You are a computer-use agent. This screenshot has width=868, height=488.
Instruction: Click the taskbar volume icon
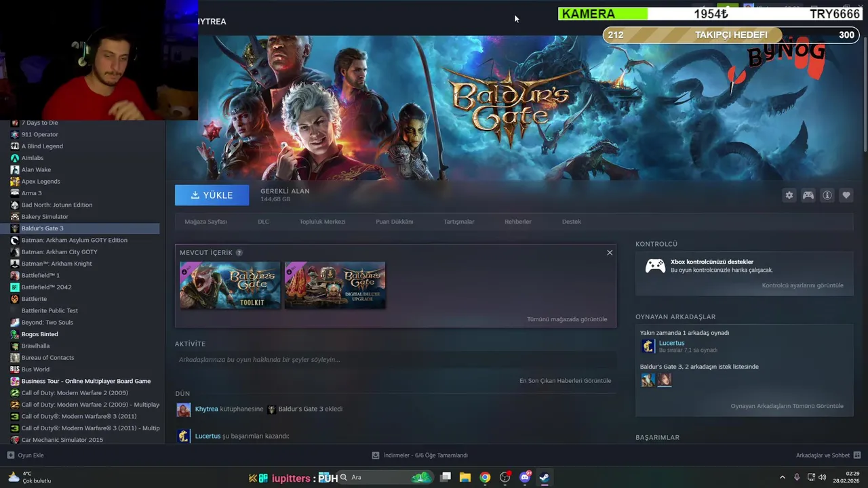822,477
